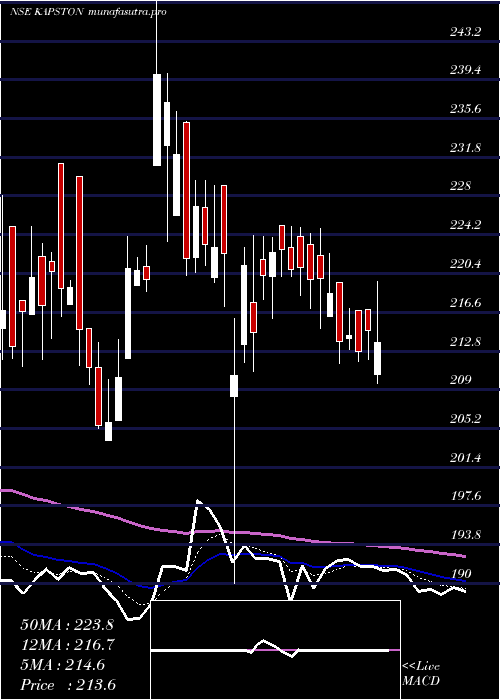This screenshot has height=700, width=500.
Task: Click the 12MA : 216.7 readout
Action: [67, 645]
